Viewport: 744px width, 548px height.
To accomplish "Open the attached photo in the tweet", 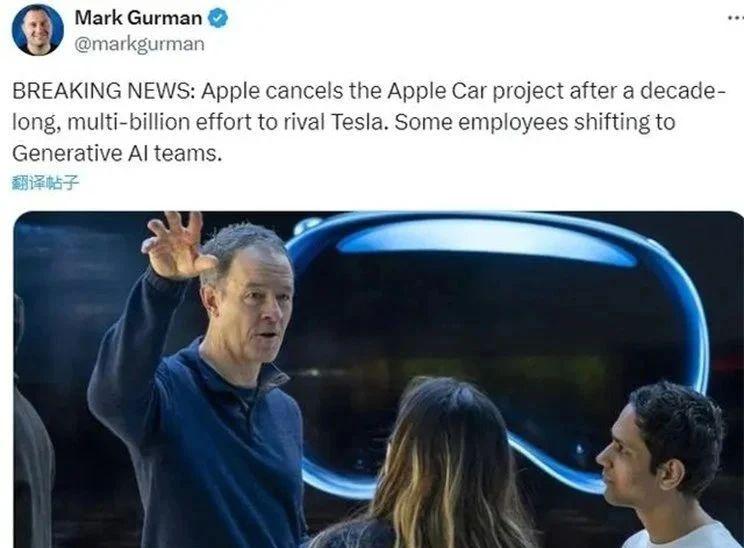I will click(x=378, y=380).
